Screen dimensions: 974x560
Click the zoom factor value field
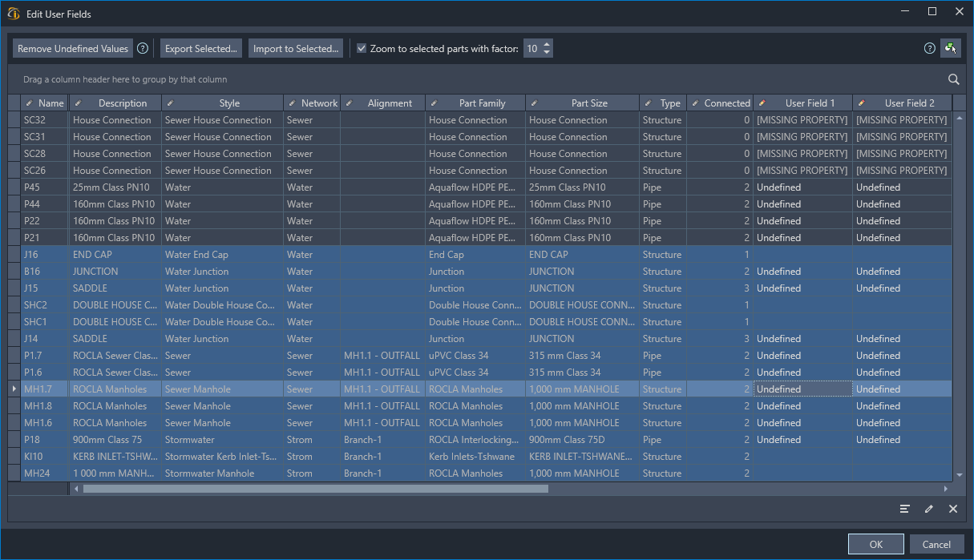(x=532, y=49)
